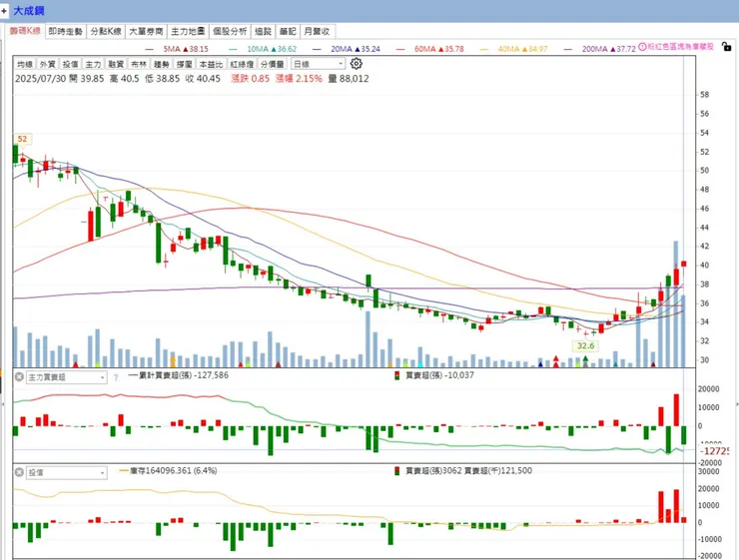The height and width of the screenshot is (560, 739).
Task: Click the 2025/07/30 date text
Action: point(40,79)
